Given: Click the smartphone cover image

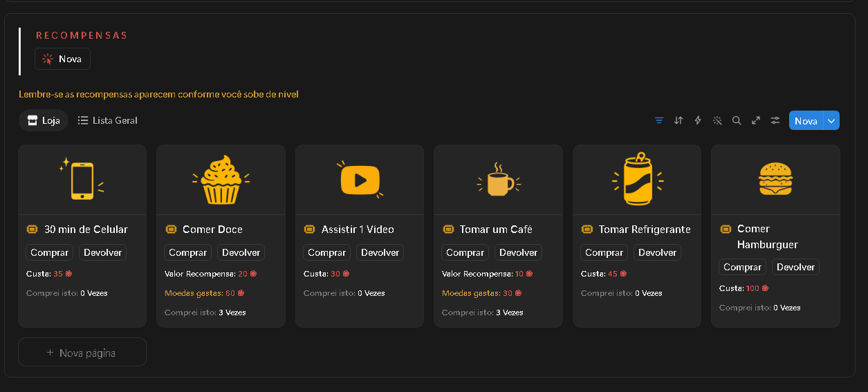Looking at the screenshot, I should point(82,180).
